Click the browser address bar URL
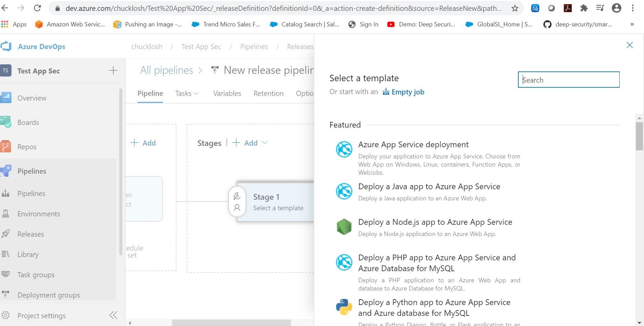Viewport: 644px width, 326px height. pos(284,8)
